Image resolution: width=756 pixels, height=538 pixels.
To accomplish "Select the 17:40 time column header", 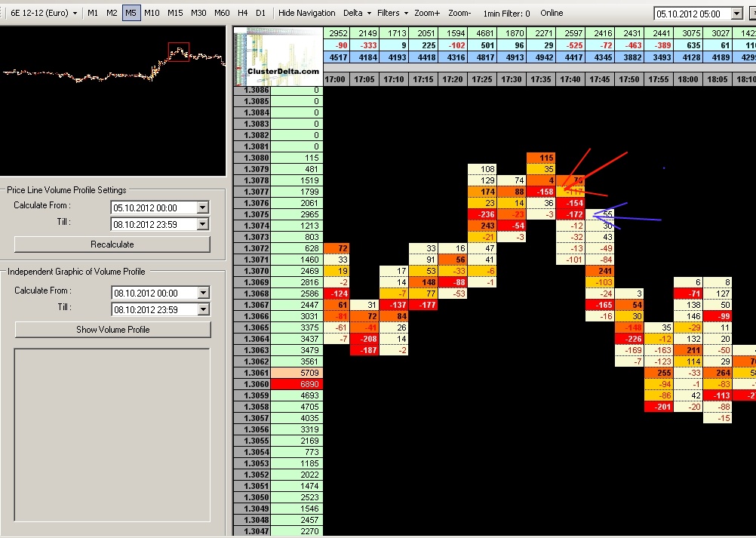I will pos(570,79).
